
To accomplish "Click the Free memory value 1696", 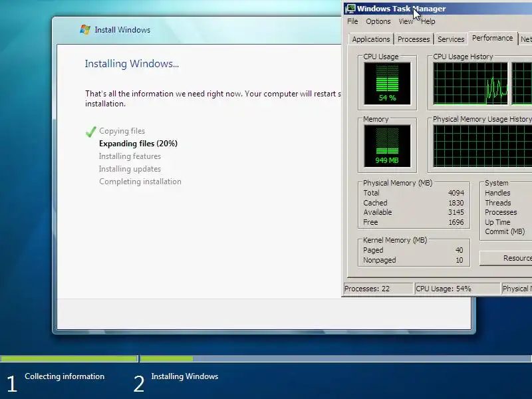I will pyautogui.click(x=456, y=222).
